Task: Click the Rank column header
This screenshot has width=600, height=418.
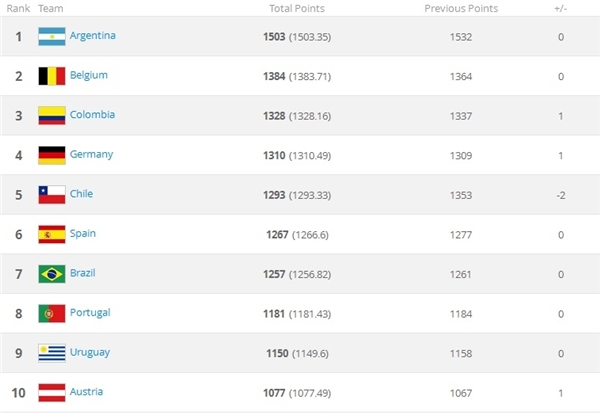Action: click(x=18, y=8)
